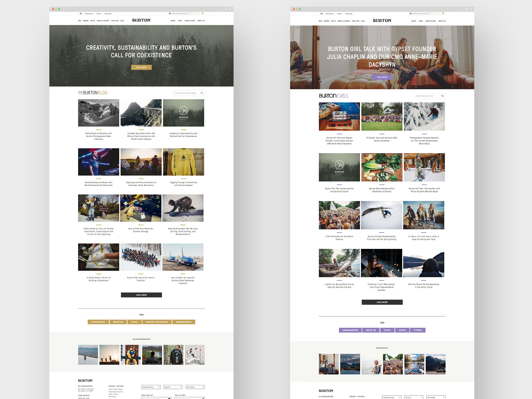Click the red traffic-light dot in the left window
Image resolution: width=532 pixels, height=399 pixels.
coord(53,9)
